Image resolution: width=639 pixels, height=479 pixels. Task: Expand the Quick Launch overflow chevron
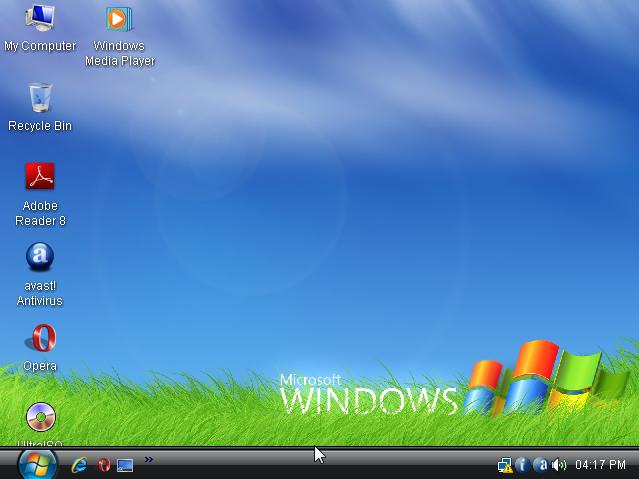pyautogui.click(x=149, y=459)
